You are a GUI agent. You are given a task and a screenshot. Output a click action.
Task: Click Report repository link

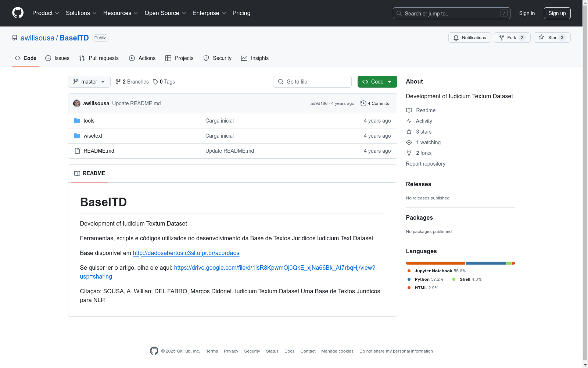pos(426,164)
